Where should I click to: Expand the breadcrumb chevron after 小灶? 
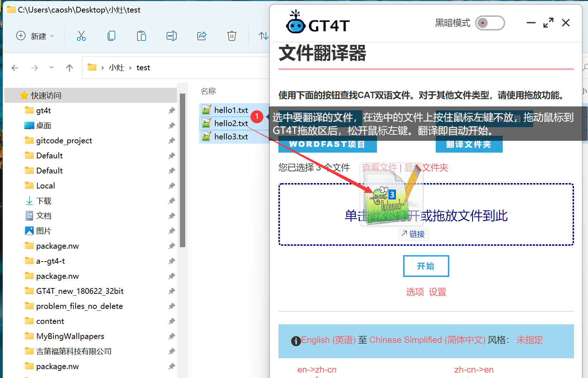click(x=130, y=67)
